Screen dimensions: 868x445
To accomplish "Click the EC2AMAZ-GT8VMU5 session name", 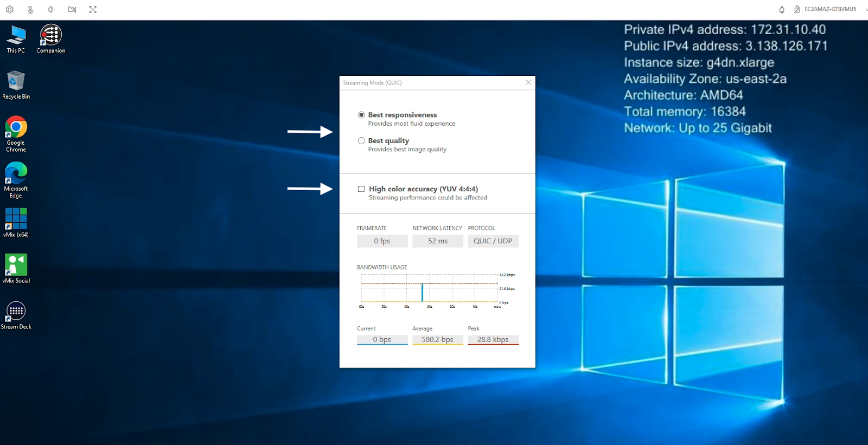I will click(x=830, y=9).
